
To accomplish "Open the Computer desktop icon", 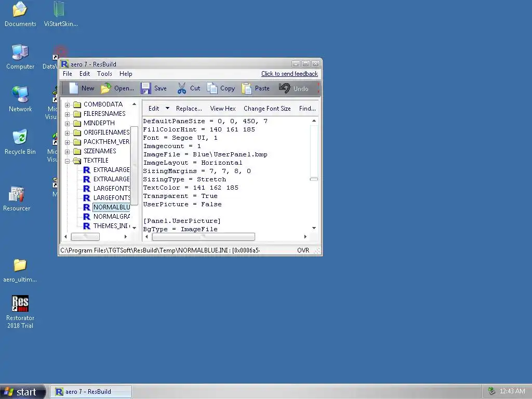I will click(x=20, y=52).
